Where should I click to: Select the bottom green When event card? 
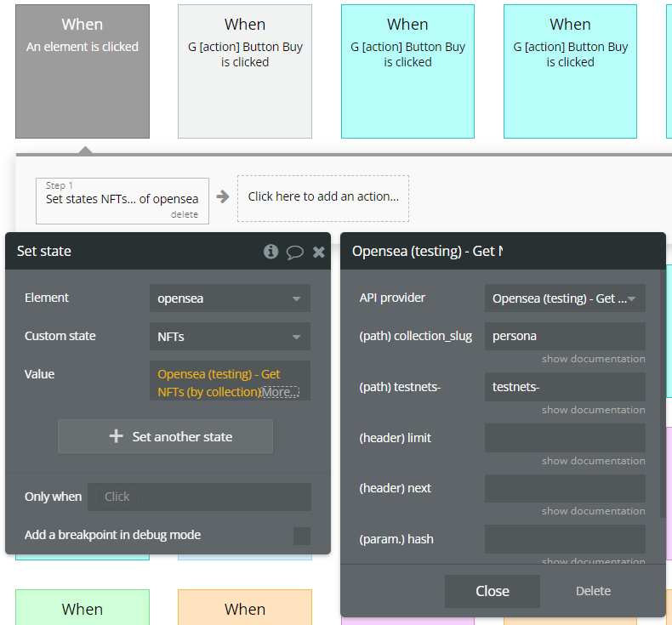pyautogui.click(x=83, y=607)
